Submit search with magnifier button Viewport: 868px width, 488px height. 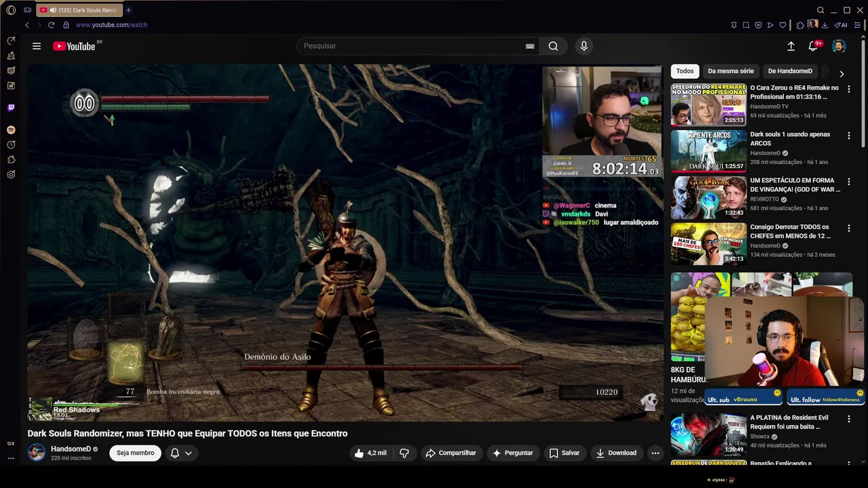tap(553, 46)
